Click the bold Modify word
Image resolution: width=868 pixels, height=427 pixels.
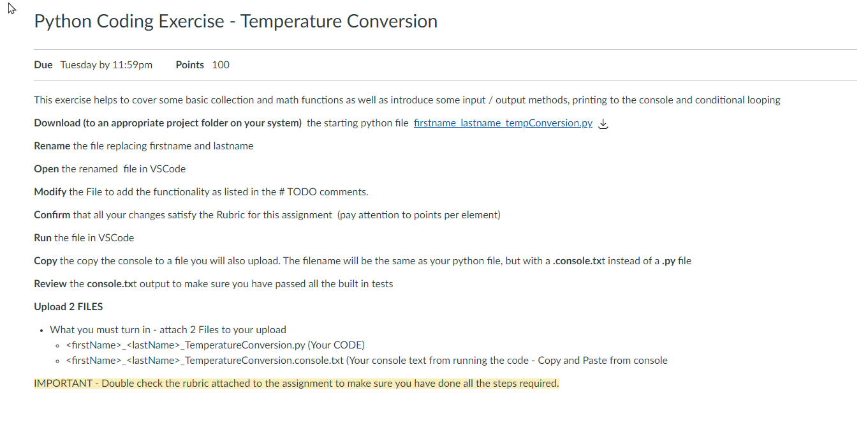(x=50, y=192)
